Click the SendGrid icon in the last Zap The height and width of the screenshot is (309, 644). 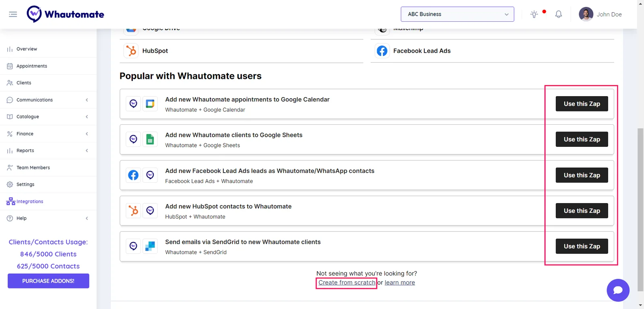pyautogui.click(x=150, y=246)
